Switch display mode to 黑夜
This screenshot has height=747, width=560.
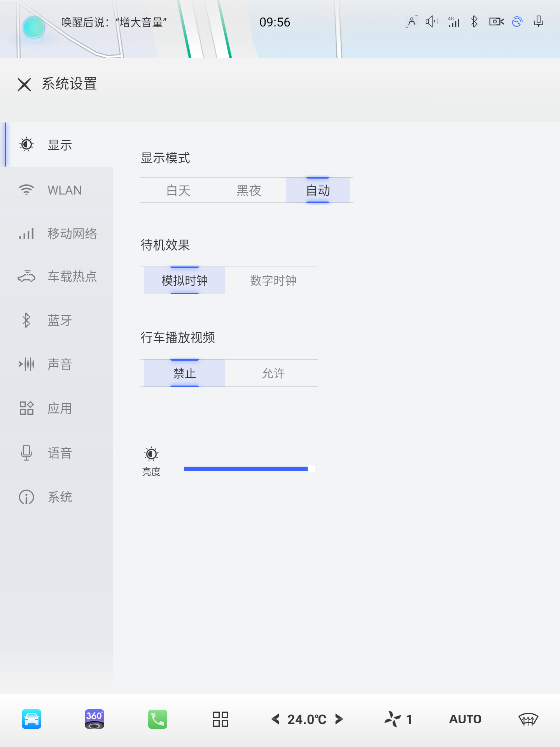click(x=249, y=191)
